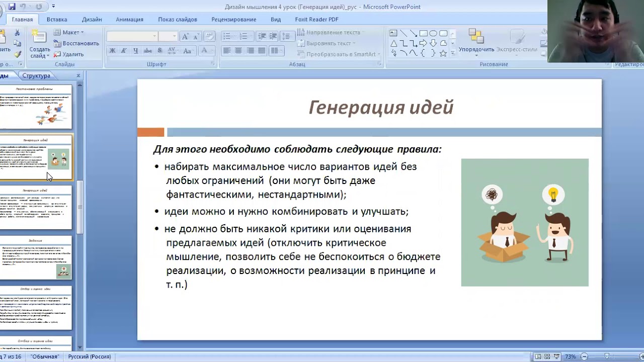The image size is (644, 362).
Task: Close the slides pane with X
Action: tap(78, 75)
